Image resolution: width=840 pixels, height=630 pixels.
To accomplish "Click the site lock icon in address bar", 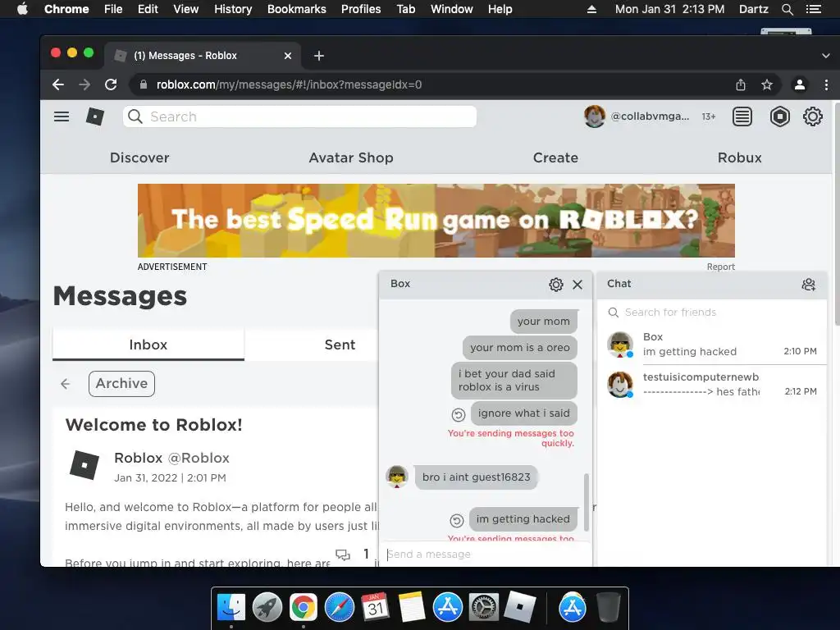I will 143,84.
